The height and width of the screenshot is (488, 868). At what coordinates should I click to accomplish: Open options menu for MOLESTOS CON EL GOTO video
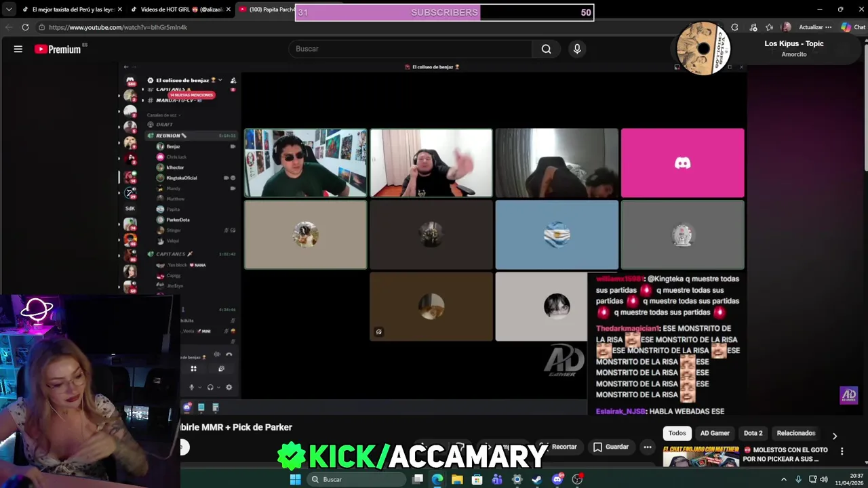842,451
